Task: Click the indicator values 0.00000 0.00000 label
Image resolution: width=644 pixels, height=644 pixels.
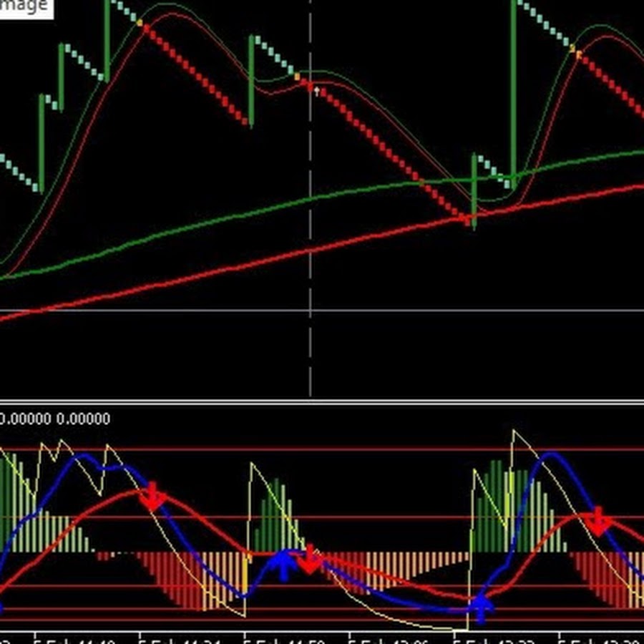Action: 56,419
